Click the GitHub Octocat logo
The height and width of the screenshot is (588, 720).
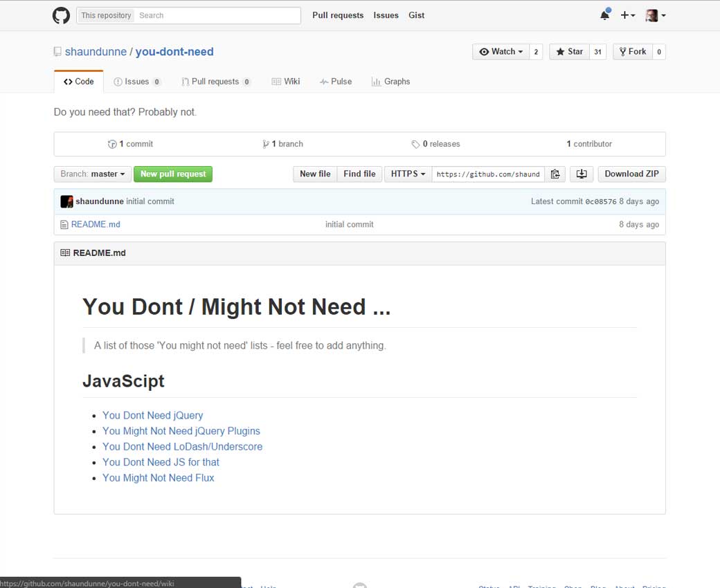(x=62, y=15)
